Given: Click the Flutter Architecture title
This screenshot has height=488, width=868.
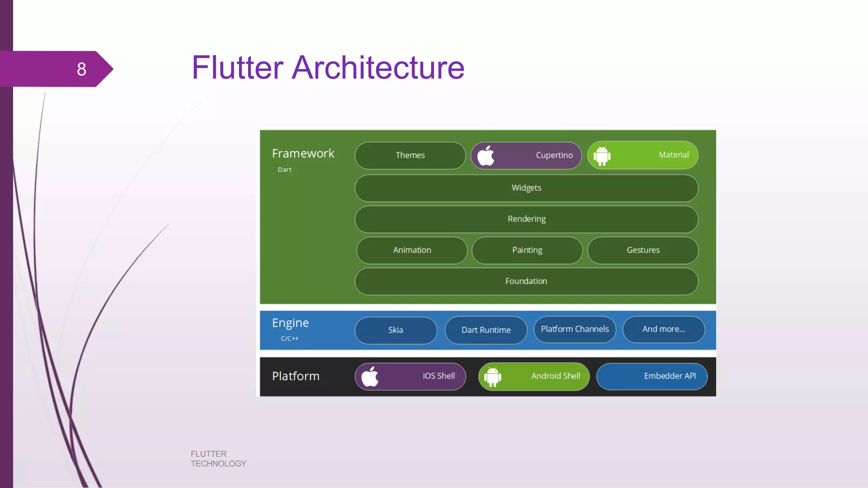Looking at the screenshot, I should click(x=328, y=67).
